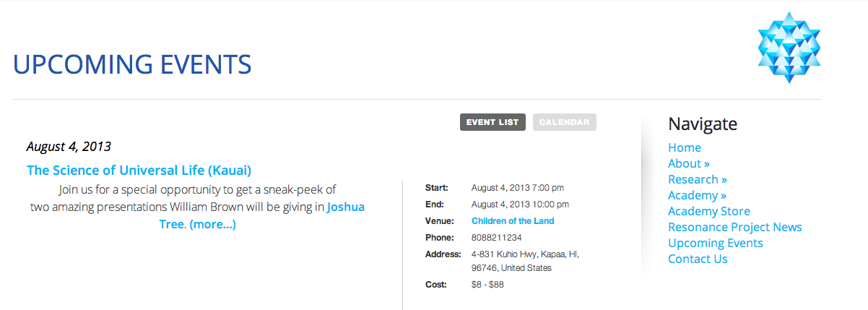
Task: Expand the About » menu item
Action: click(x=689, y=163)
